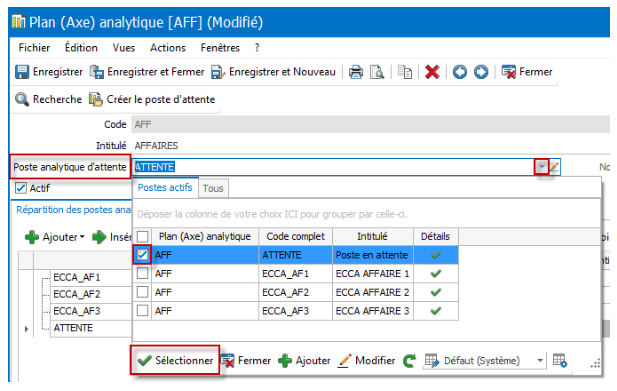Click the duplicate document icon

click(x=405, y=72)
